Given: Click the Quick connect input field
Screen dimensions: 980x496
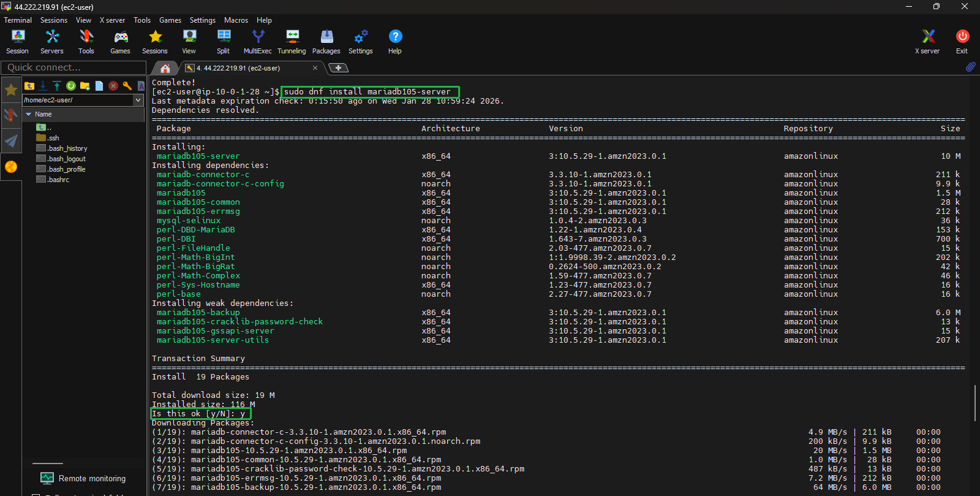Looking at the screenshot, I should coord(73,67).
